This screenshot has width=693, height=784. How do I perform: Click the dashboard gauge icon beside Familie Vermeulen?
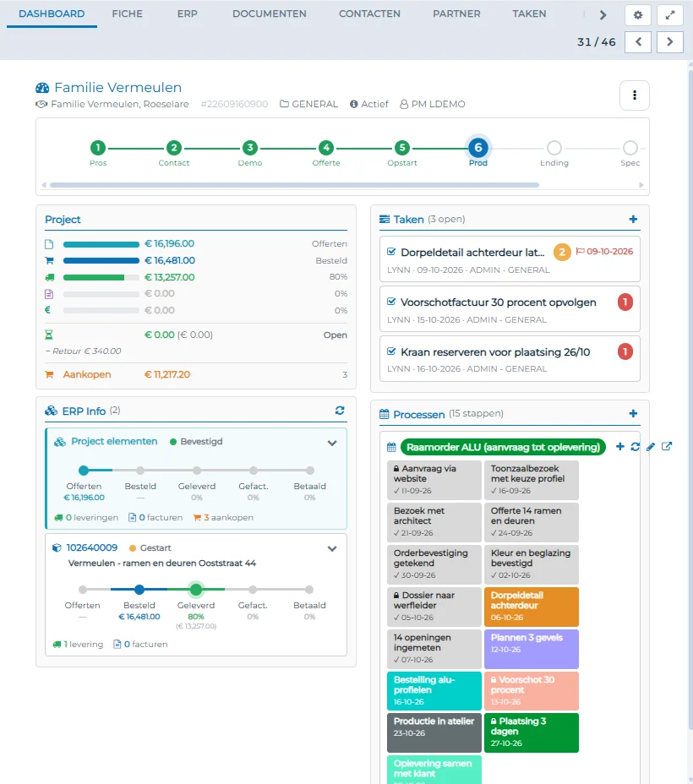(x=42, y=88)
